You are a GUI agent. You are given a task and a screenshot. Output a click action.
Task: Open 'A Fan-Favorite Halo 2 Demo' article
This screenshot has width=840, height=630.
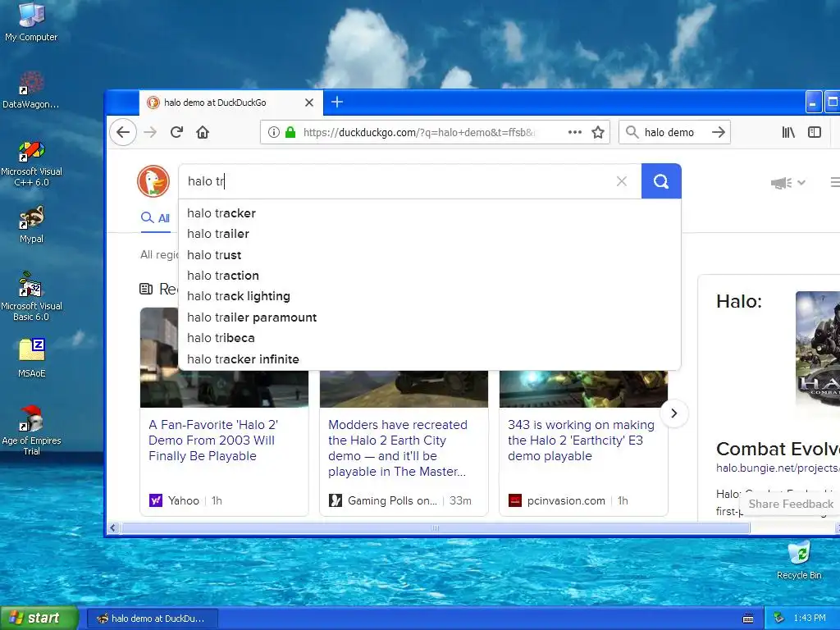pyautogui.click(x=213, y=441)
